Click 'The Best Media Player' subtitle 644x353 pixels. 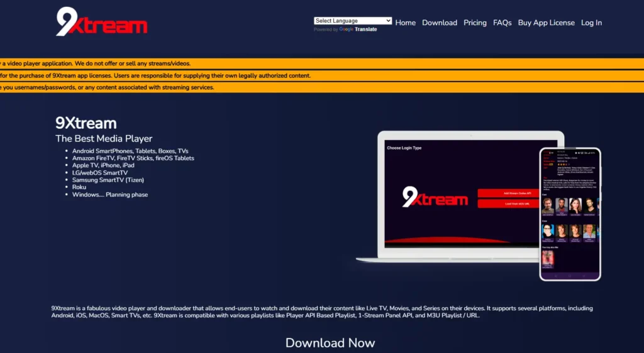click(x=104, y=139)
